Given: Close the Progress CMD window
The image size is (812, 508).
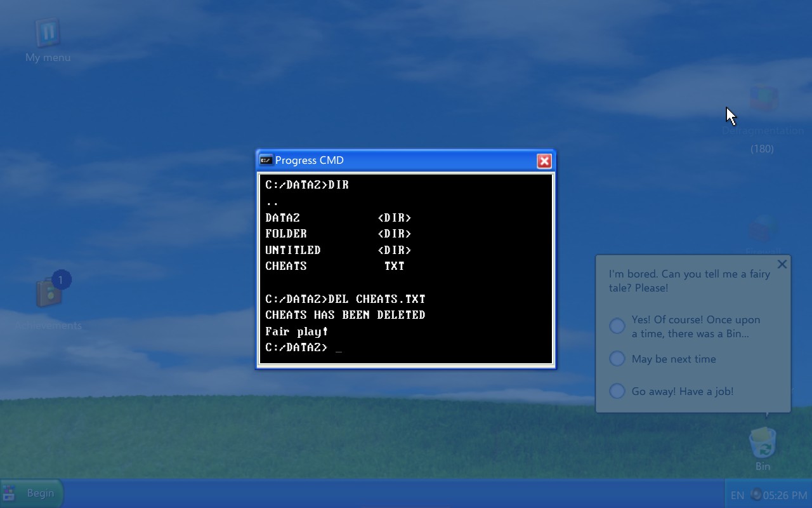Looking at the screenshot, I should [x=544, y=161].
